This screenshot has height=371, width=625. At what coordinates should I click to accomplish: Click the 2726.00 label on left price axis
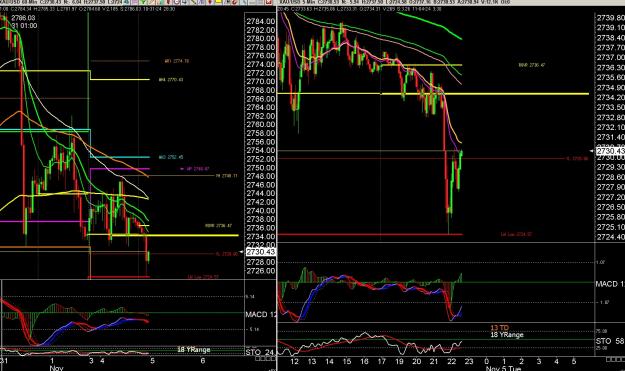(261, 271)
